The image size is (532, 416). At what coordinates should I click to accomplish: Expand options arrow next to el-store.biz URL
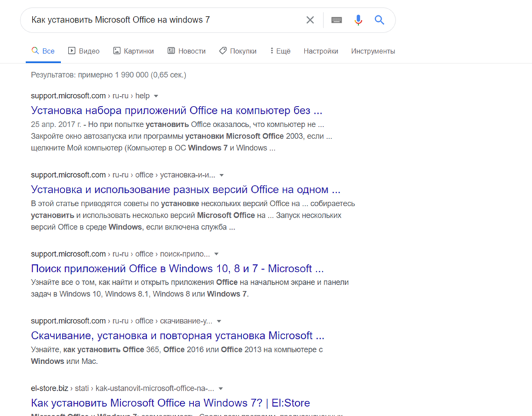221,389
